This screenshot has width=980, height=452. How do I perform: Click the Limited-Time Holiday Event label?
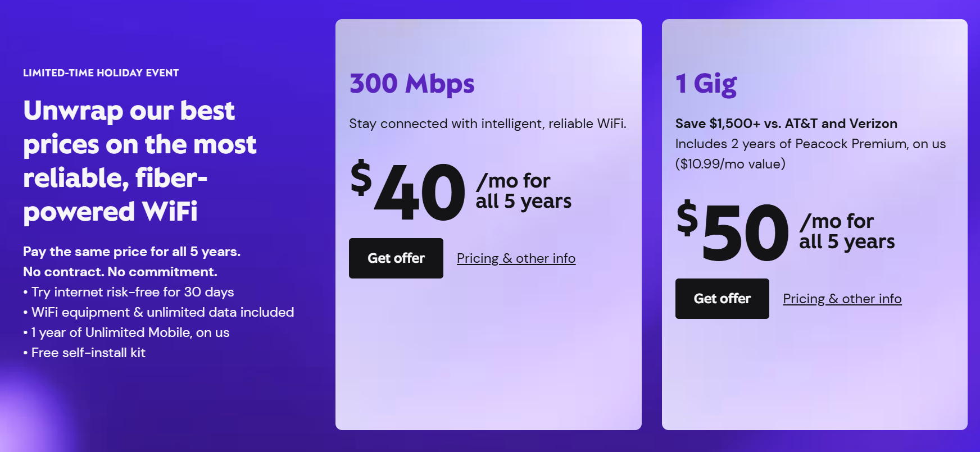(x=101, y=73)
